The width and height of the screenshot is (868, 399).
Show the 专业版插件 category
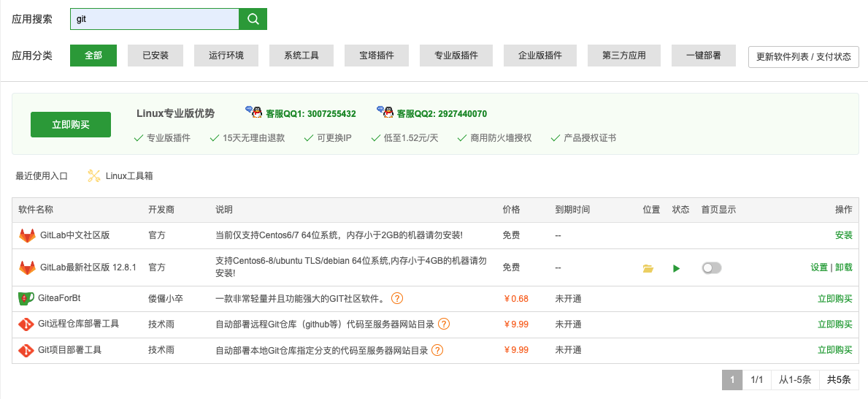coord(456,56)
